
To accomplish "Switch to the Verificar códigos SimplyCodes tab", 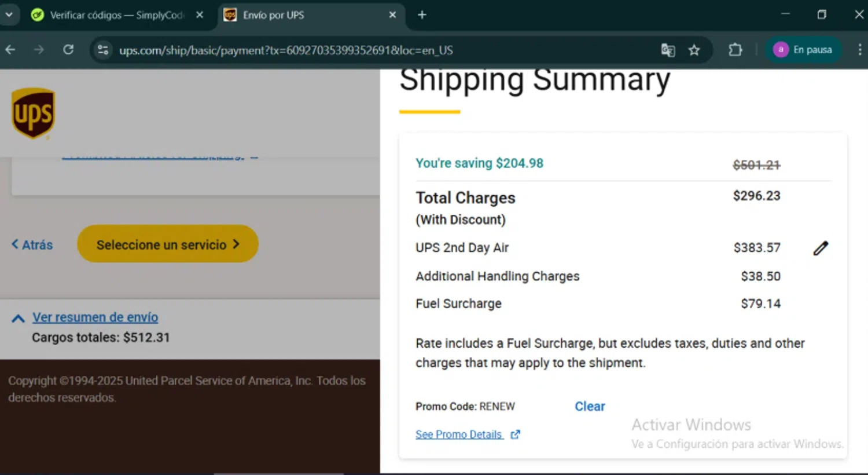I will (x=116, y=15).
